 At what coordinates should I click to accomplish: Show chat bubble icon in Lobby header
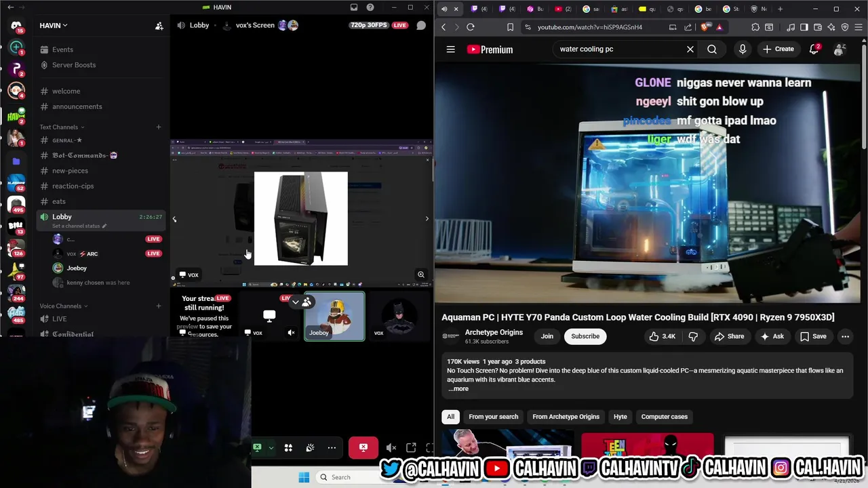[x=421, y=25]
